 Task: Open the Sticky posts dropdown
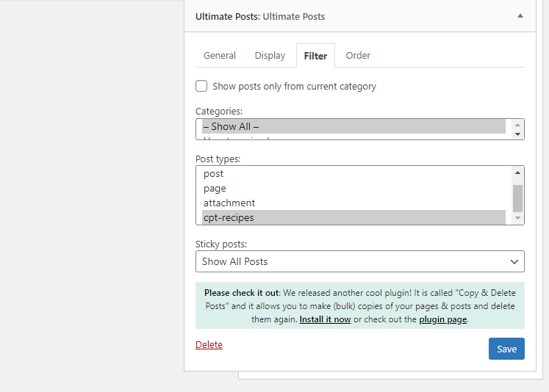pyautogui.click(x=360, y=261)
